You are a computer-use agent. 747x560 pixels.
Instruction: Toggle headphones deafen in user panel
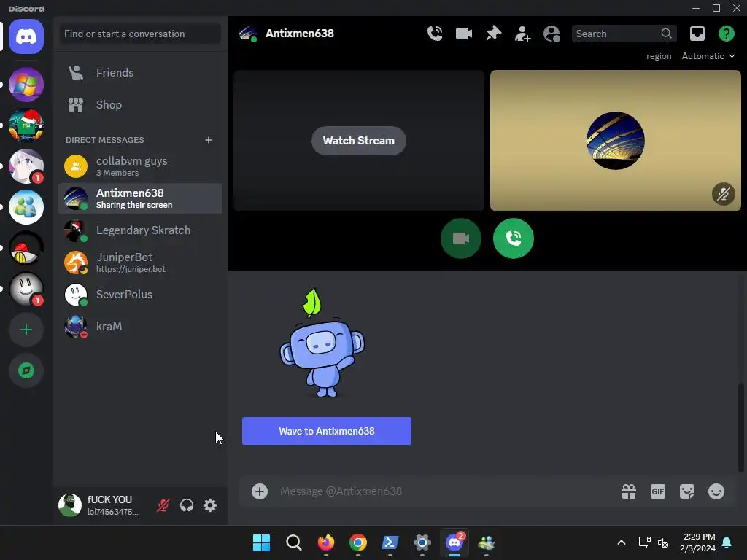pos(187,505)
